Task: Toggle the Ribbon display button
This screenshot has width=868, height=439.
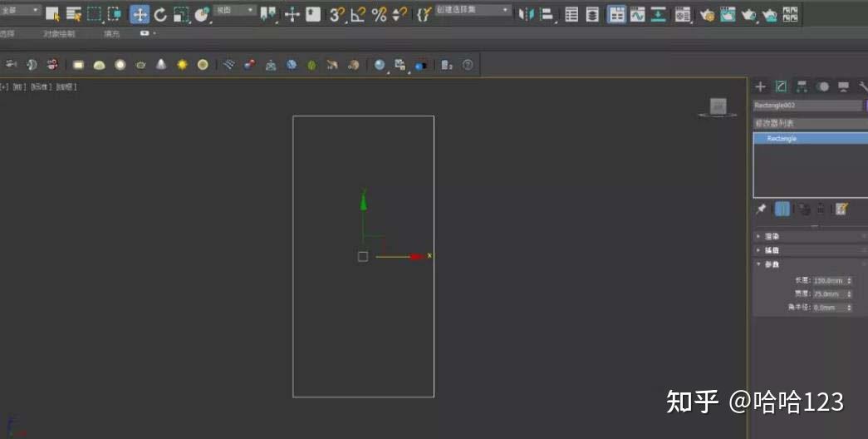Action: [x=616, y=14]
